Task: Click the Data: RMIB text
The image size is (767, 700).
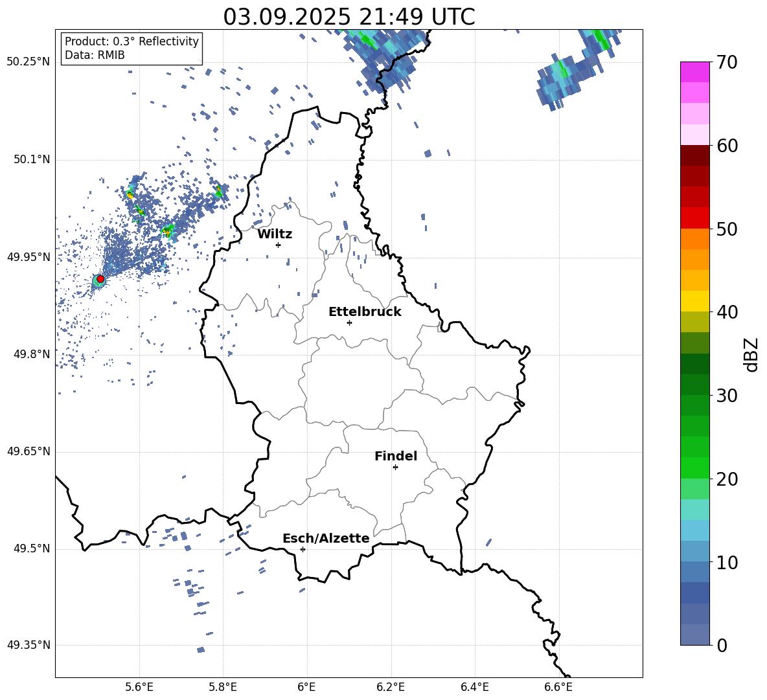Action: pos(95,55)
